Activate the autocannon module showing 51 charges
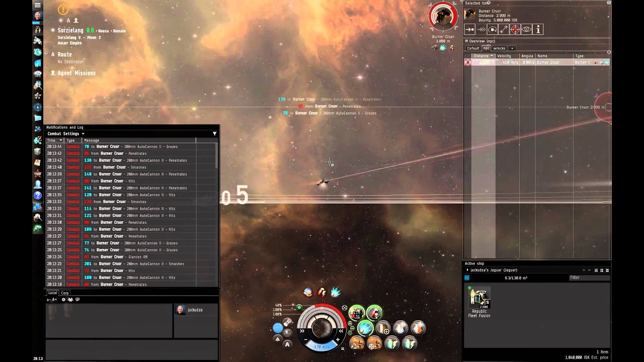This screenshot has width=644, height=362. click(x=356, y=313)
